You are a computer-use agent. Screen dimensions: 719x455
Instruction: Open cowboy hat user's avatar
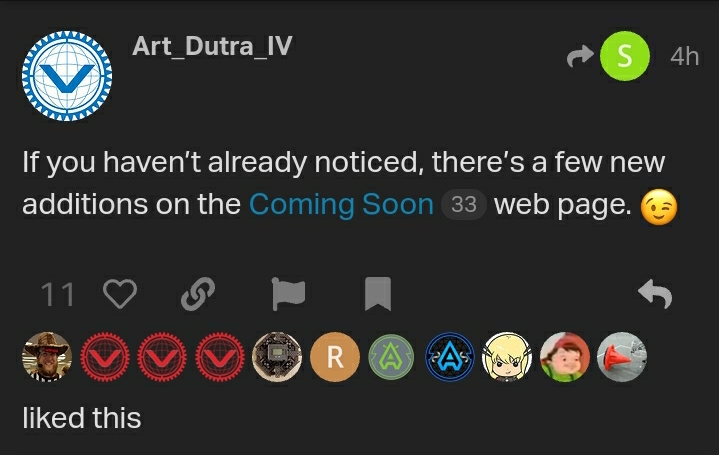pos(47,357)
